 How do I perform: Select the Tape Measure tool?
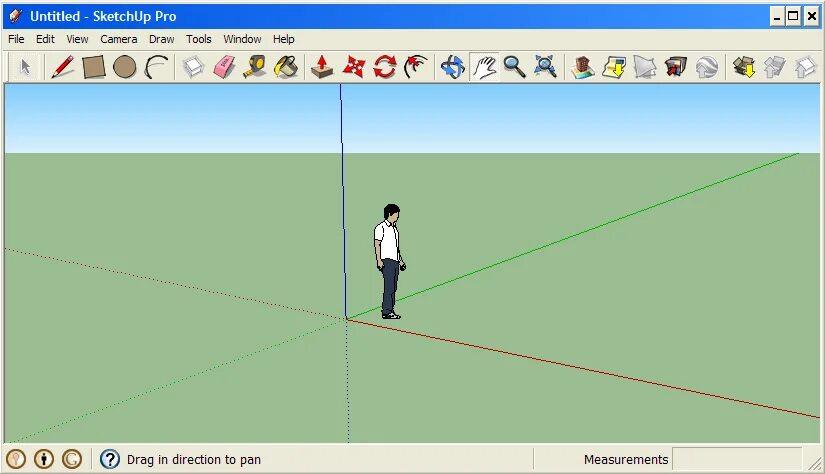click(x=255, y=67)
